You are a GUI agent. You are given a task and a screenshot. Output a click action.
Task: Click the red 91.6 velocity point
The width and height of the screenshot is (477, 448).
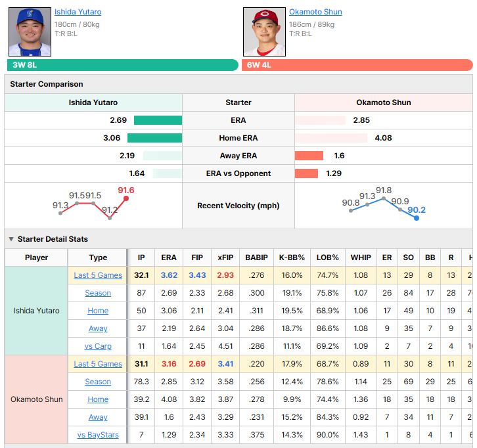click(126, 198)
